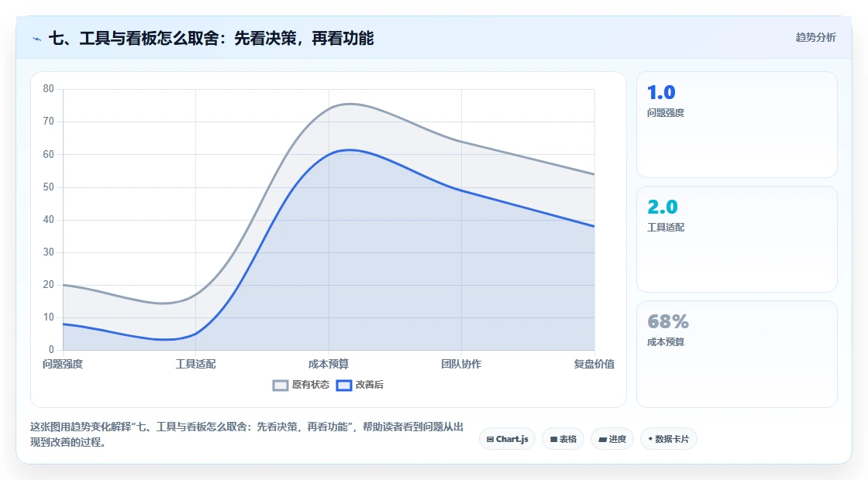
Task: Open the 1.0 问题强度 data card
Action: click(737, 125)
